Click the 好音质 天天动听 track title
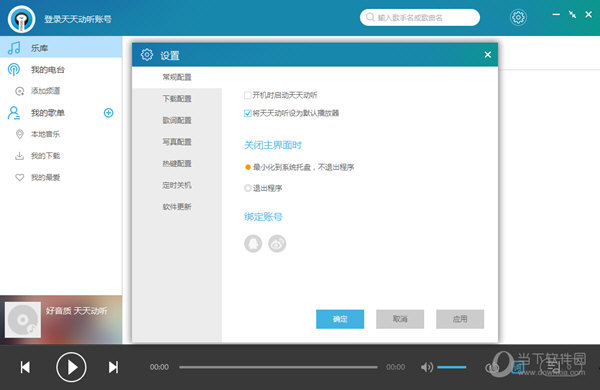 [77, 311]
